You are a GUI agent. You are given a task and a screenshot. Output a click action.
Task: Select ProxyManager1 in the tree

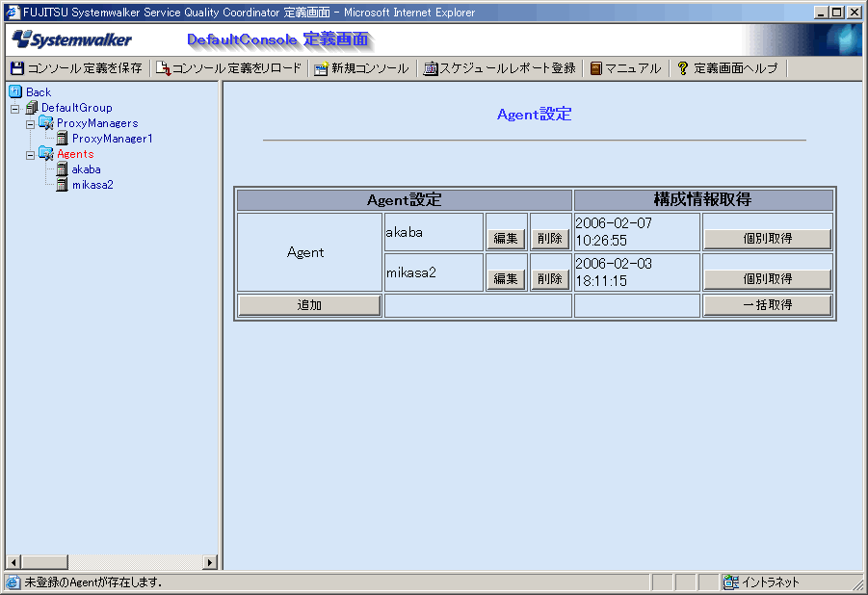[x=112, y=139]
